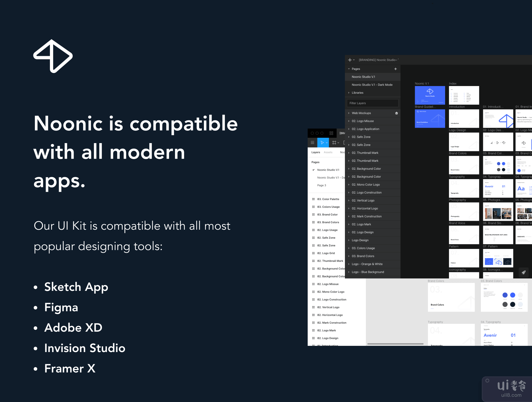Image resolution: width=532 pixels, height=402 pixels.
Task: Click the Index artboard thumbnail
Action: click(x=464, y=95)
